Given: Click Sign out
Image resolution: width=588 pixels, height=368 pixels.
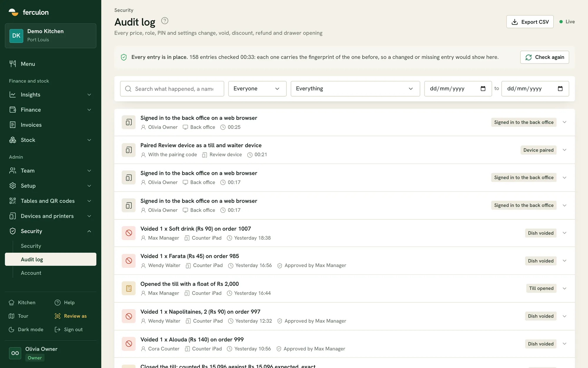Looking at the screenshot, I should pos(69,329).
